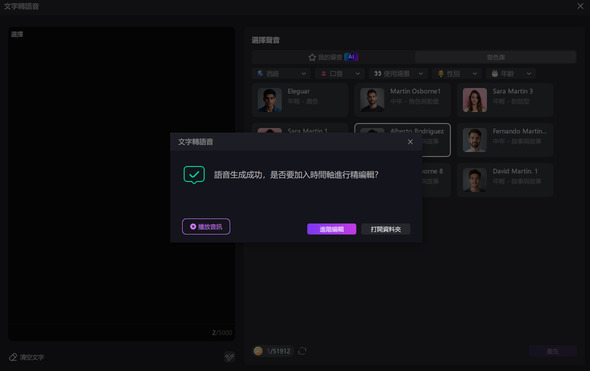Open the 性別 gender filter dropdown
Image resolution: width=590 pixels, height=371 pixels.
[457, 74]
